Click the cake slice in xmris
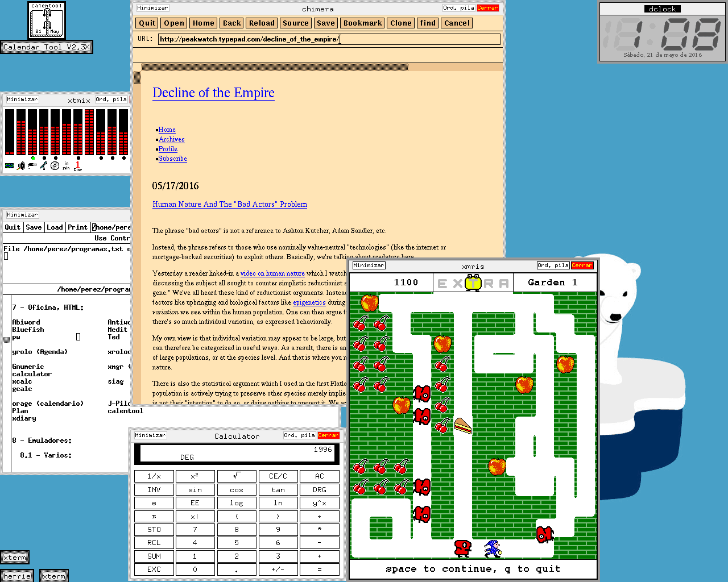The width and height of the screenshot is (728, 582). (463, 426)
